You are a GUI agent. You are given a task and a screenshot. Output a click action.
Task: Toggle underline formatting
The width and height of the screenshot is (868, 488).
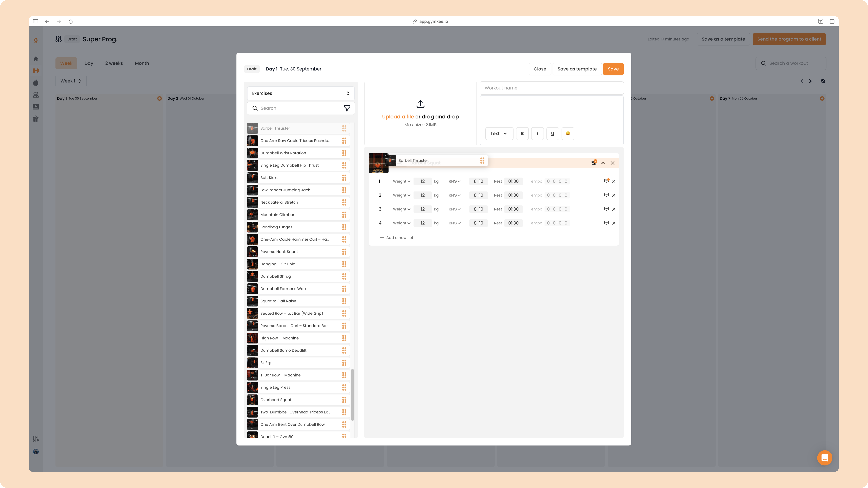[x=553, y=133]
